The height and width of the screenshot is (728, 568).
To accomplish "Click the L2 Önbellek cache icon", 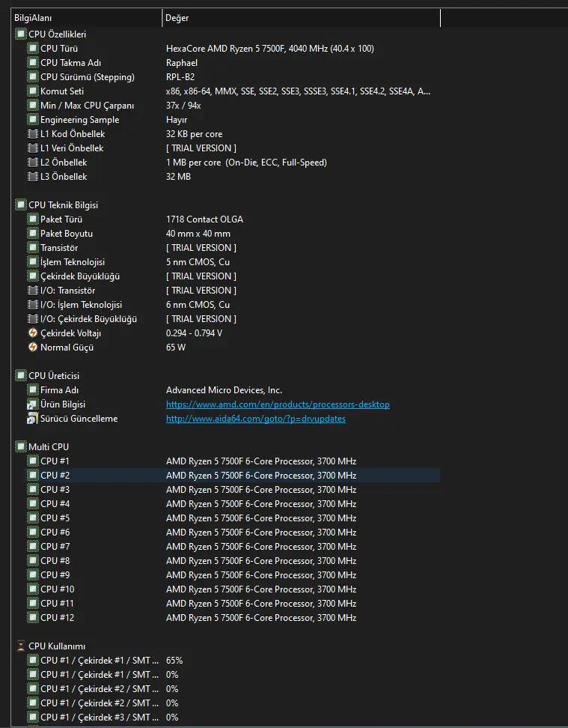I will pyautogui.click(x=32, y=162).
